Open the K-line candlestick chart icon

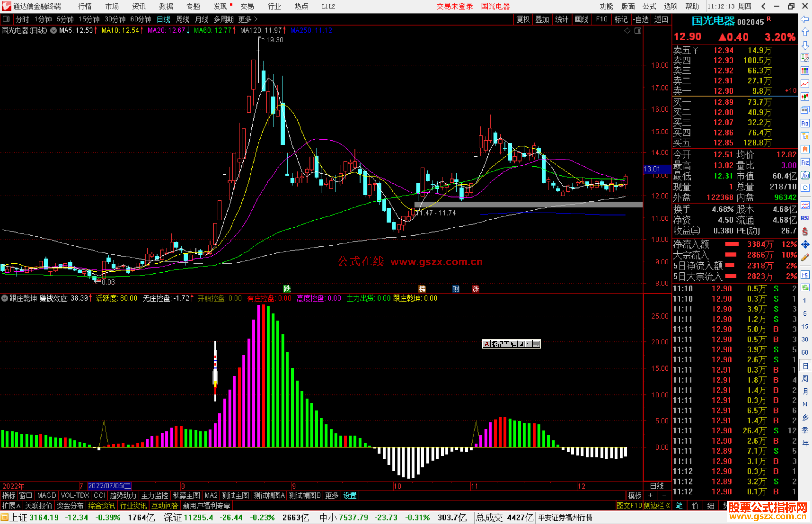[805, 97]
